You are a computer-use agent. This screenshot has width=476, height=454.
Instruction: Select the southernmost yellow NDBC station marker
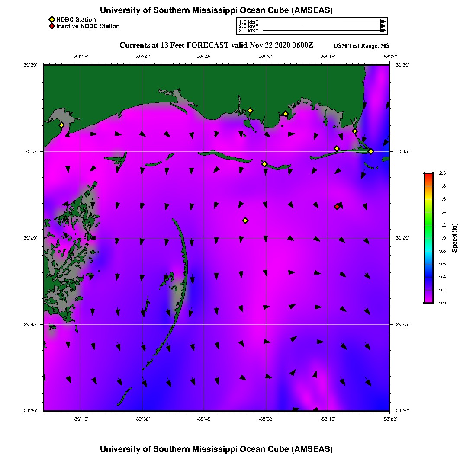tap(245, 221)
